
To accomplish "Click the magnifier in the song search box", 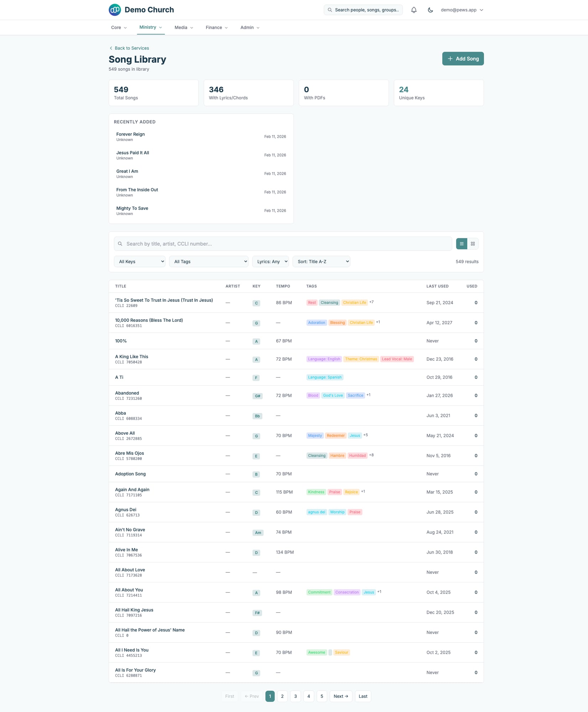I will pyautogui.click(x=120, y=244).
